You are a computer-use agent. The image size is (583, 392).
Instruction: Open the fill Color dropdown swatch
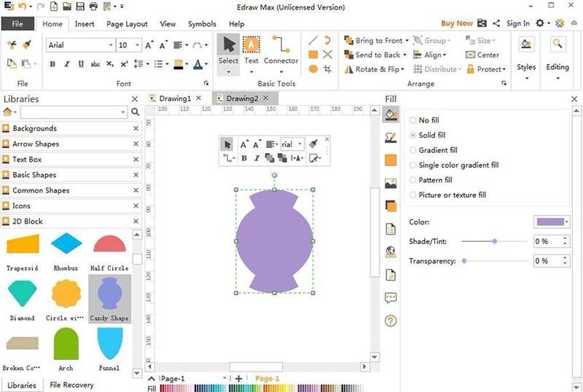[552, 222]
